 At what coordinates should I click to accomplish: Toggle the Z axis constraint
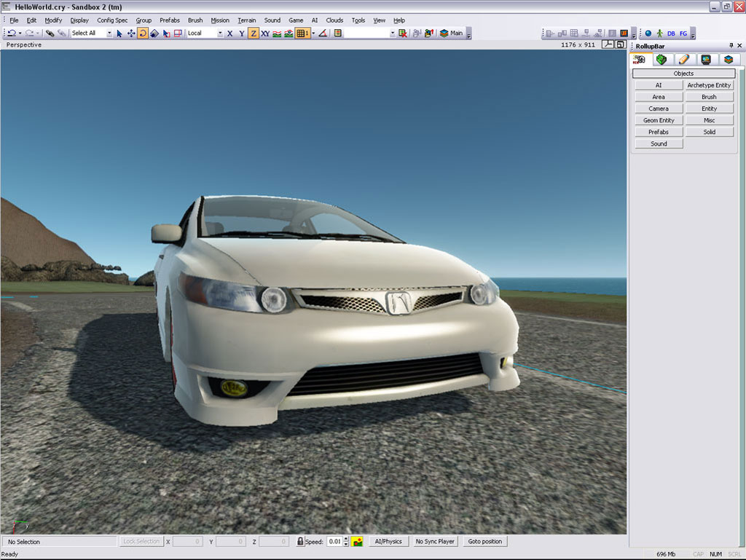point(254,33)
